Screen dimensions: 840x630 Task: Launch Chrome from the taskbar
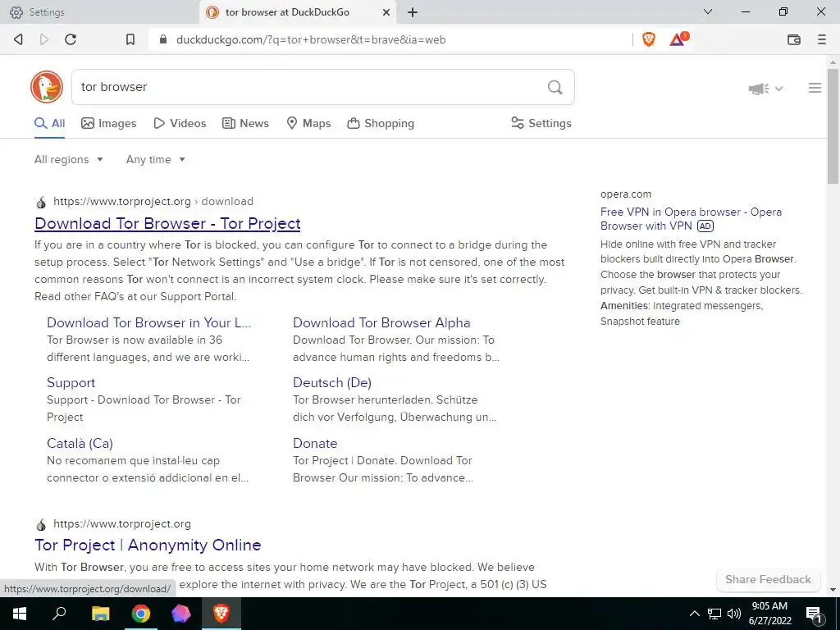141,614
